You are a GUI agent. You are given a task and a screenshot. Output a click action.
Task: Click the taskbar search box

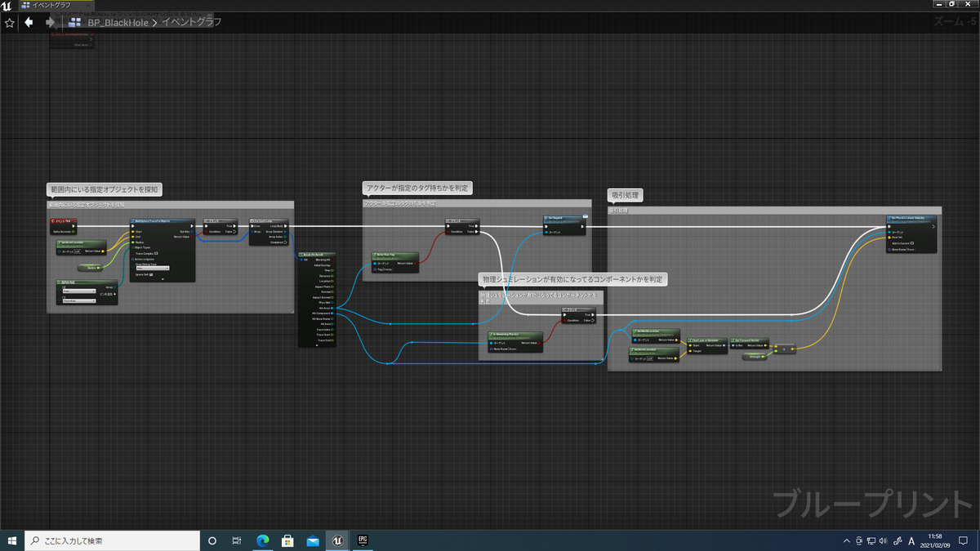tap(112, 540)
